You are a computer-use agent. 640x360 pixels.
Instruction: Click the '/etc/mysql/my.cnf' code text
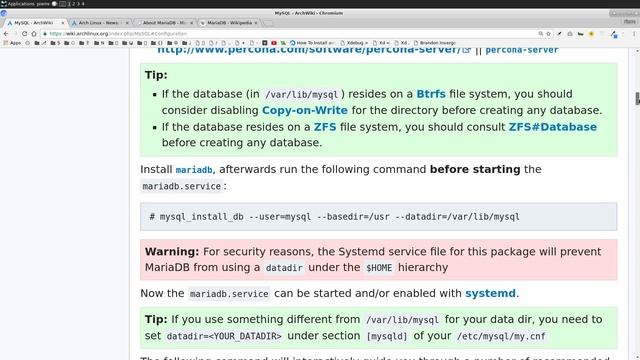(501, 336)
